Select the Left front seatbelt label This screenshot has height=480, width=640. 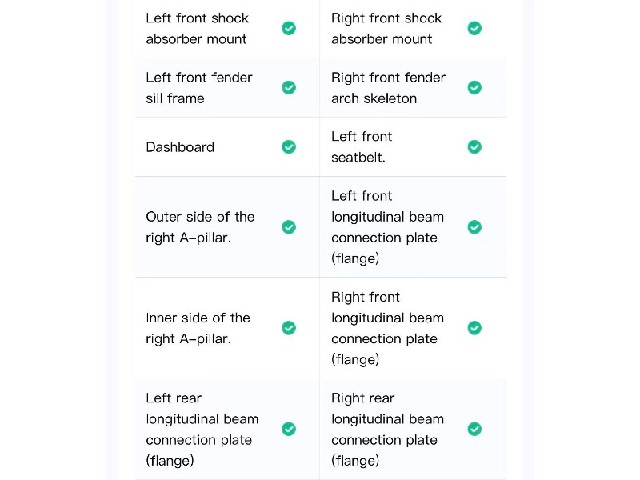tap(362, 147)
